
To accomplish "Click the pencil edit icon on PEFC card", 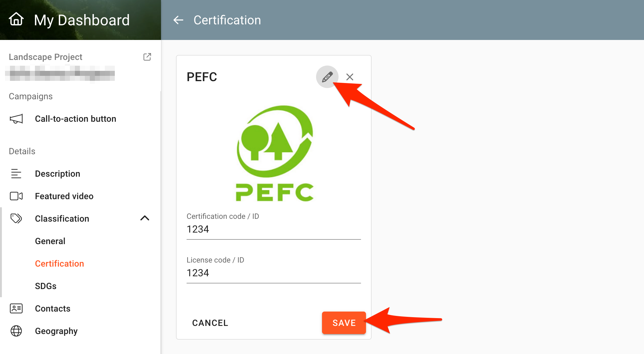I will pos(327,77).
